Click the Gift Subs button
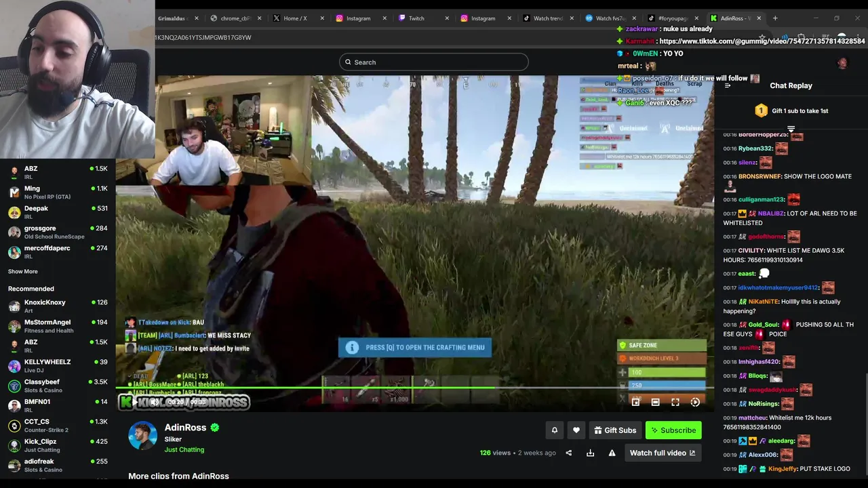Screen dimensions: 868x488 point(615,430)
